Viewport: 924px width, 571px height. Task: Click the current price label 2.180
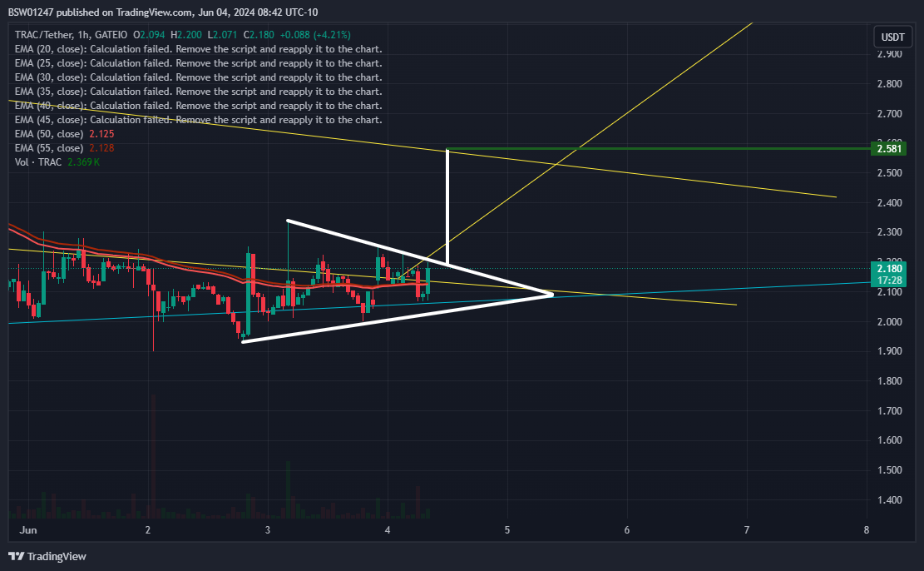[x=888, y=268]
